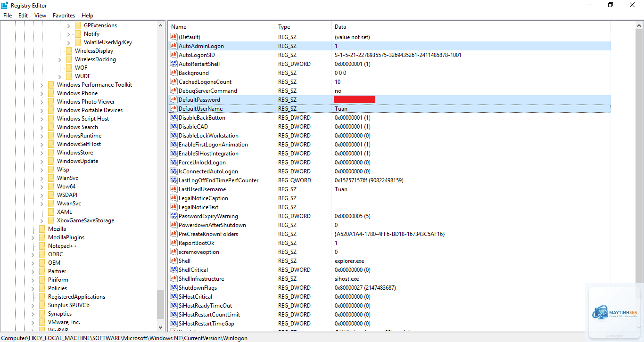The height and width of the screenshot is (342, 644).
Task: Select the SiHostRestartTimeGap value name
Action: click(206, 323)
